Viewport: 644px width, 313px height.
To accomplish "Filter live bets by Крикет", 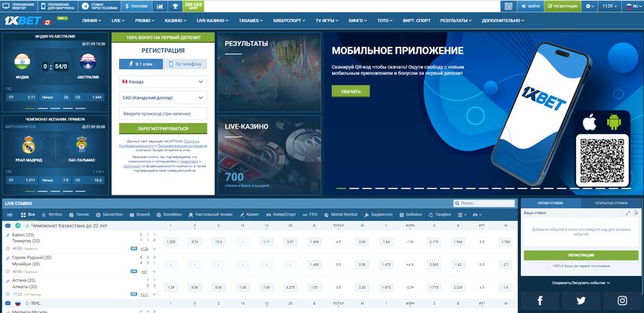I will coord(250,215).
